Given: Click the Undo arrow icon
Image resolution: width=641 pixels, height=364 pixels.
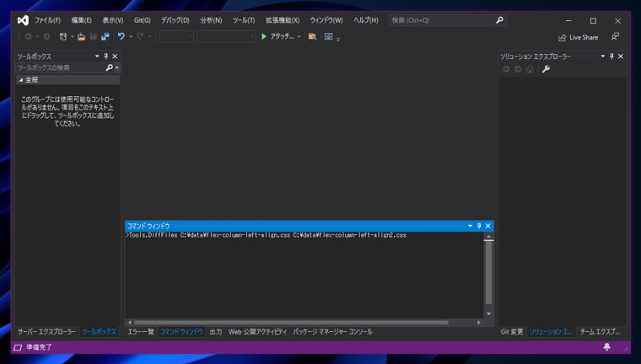Looking at the screenshot, I should [x=121, y=36].
